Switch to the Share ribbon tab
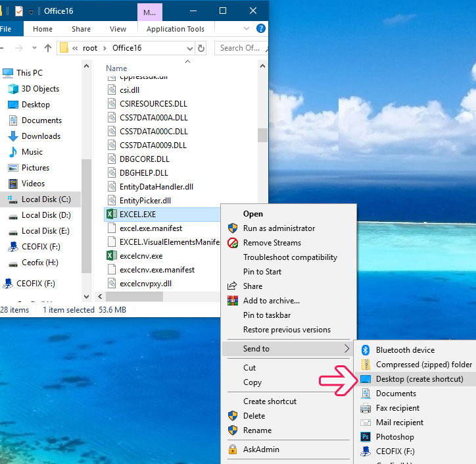 point(81,29)
